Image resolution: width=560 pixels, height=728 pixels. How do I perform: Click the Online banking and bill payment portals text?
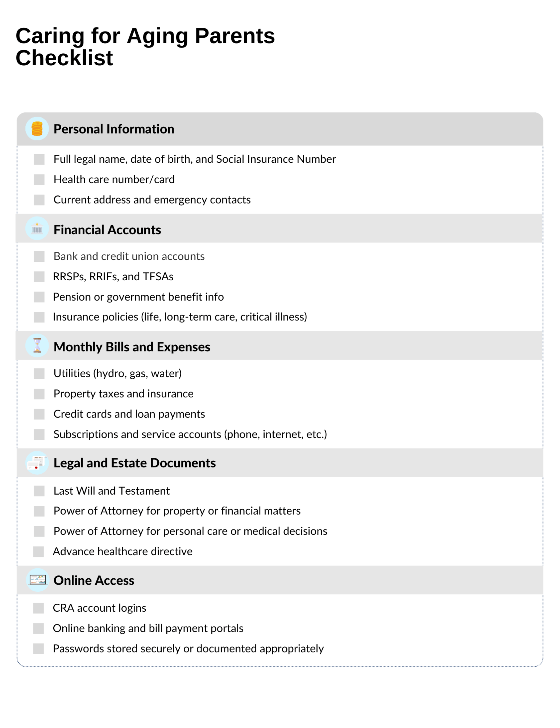148,628
